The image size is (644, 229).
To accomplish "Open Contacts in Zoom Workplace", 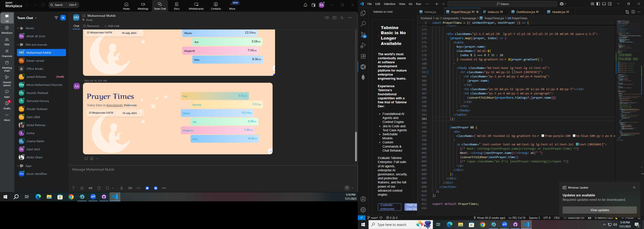I will point(216,6).
